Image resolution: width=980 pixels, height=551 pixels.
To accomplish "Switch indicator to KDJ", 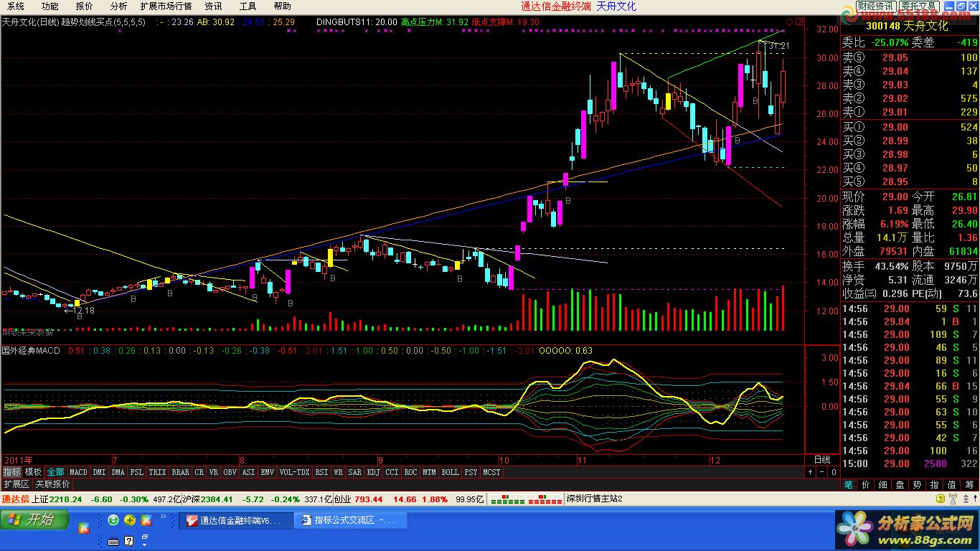I will click(x=373, y=472).
